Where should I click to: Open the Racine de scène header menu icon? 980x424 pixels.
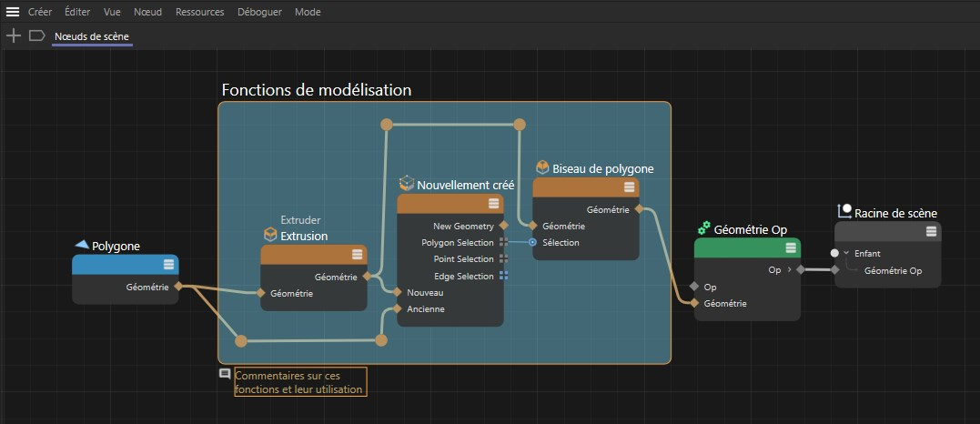click(x=931, y=231)
